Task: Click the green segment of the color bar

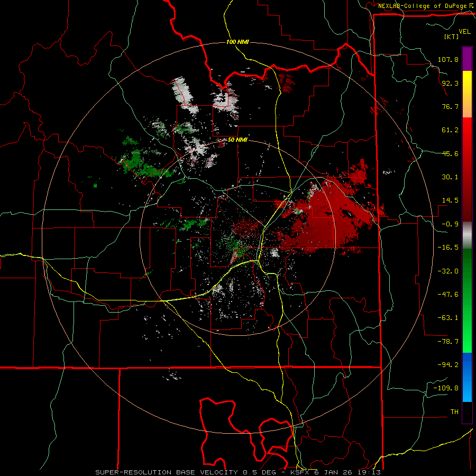Action: 467,300
